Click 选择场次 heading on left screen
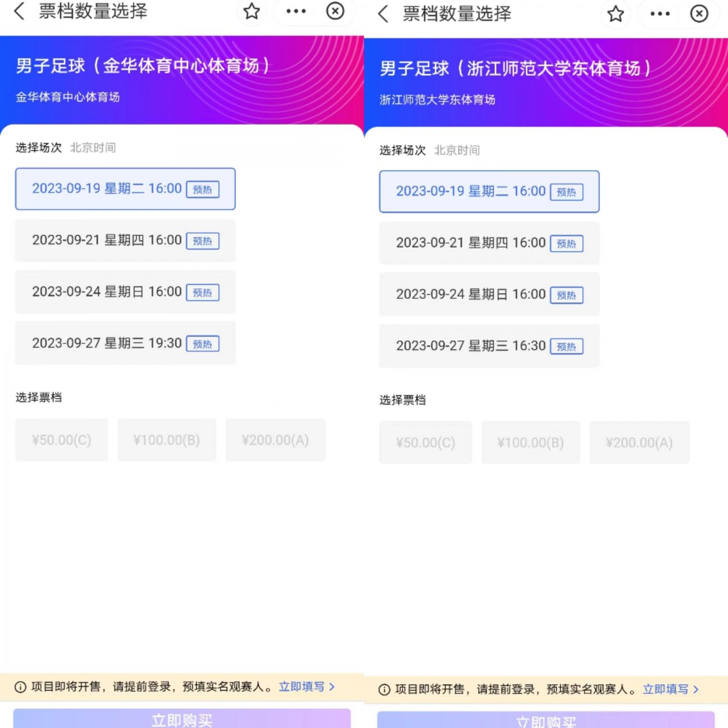The image size is (728, 728). (38, 148)
